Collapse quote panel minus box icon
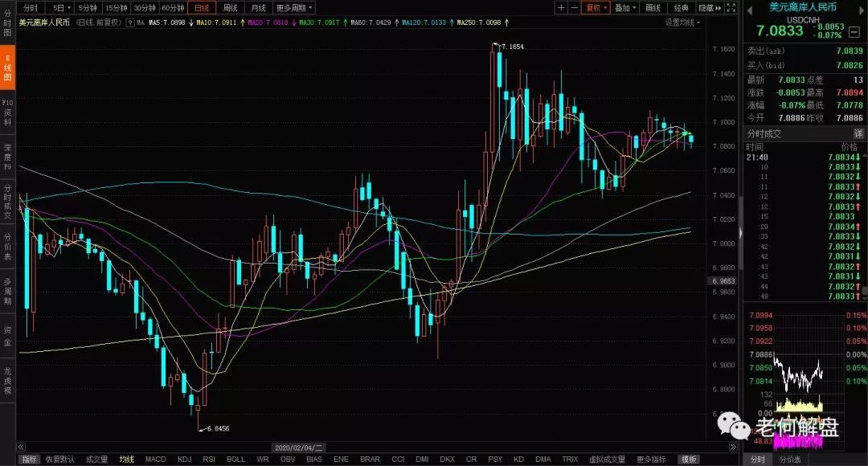The height and width of the screenshot is (466, 868). click(854, 32)
